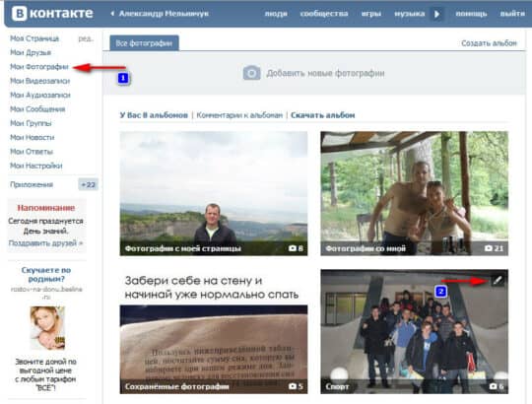Click the Создать альбом link

(489, 43)
